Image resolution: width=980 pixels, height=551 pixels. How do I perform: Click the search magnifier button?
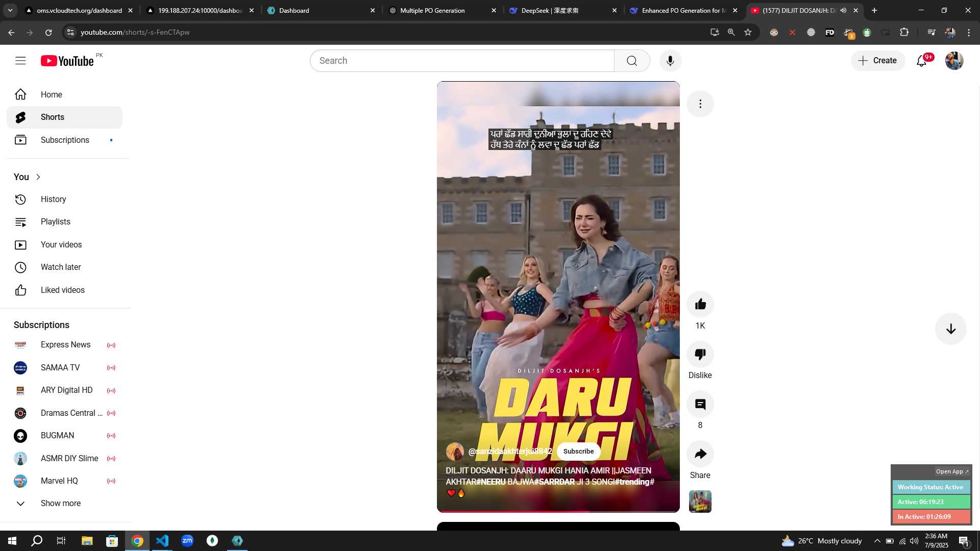point(632,61)
